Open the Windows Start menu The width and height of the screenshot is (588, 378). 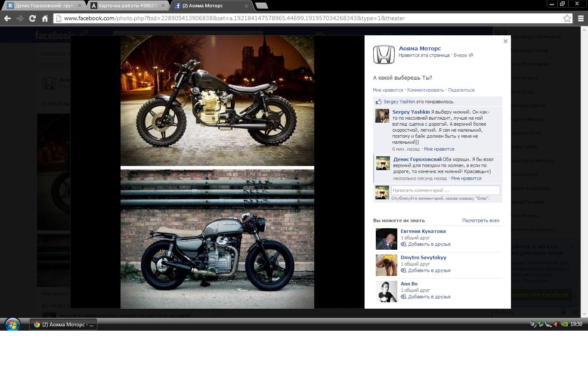point(12,324)
